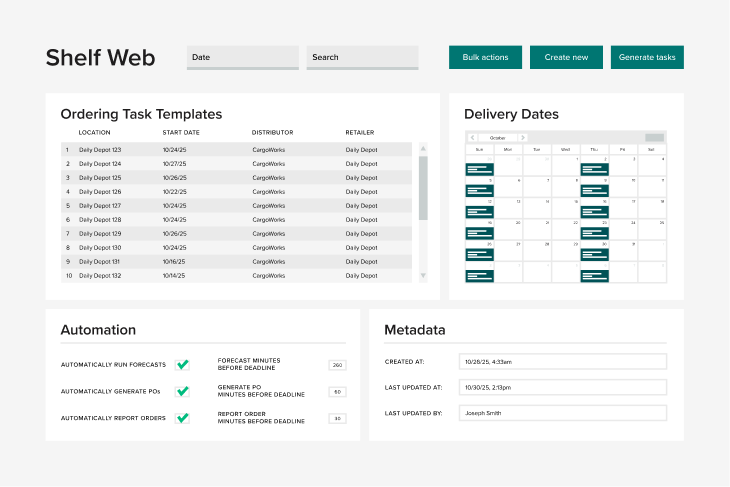Click the calendar view button in header
The image size is (730, 487).
click(x=654, y=138)
